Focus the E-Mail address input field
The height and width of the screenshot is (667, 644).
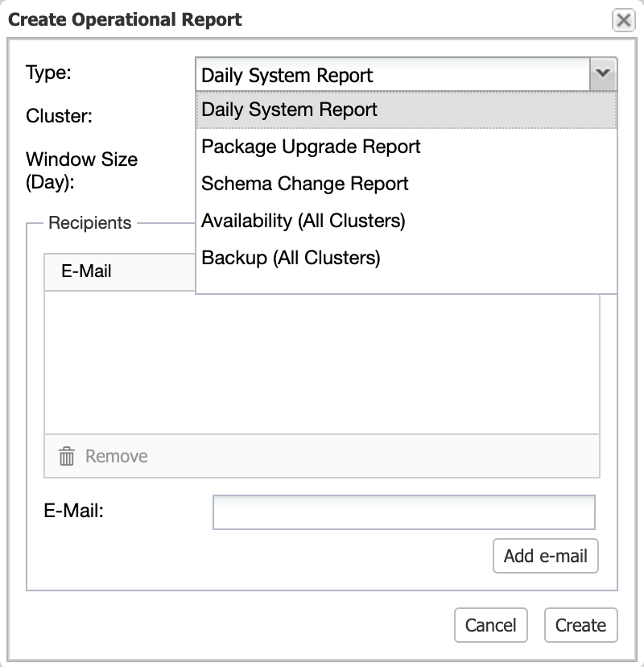tap(404, 512)
